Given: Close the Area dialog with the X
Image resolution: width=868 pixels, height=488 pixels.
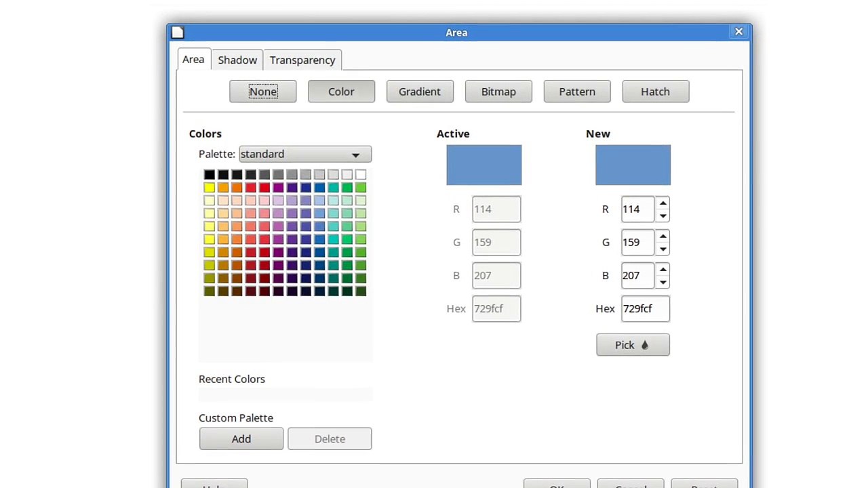Looking at the screenshot, I should coord(739,32).
